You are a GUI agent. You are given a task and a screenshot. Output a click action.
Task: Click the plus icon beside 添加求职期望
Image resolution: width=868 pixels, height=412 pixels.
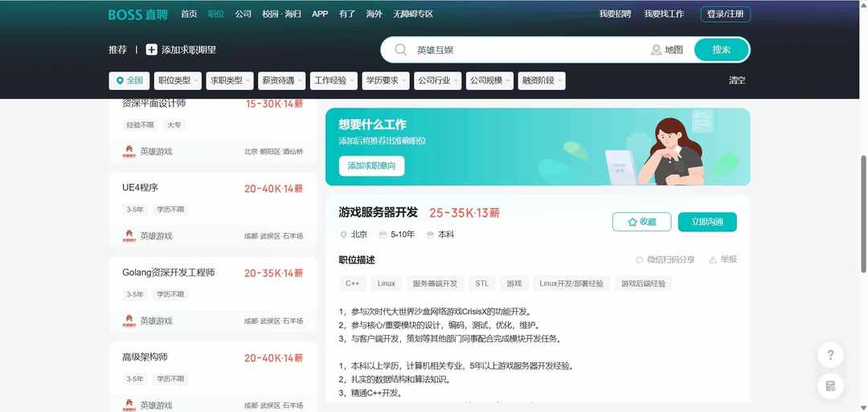point(151,50)
